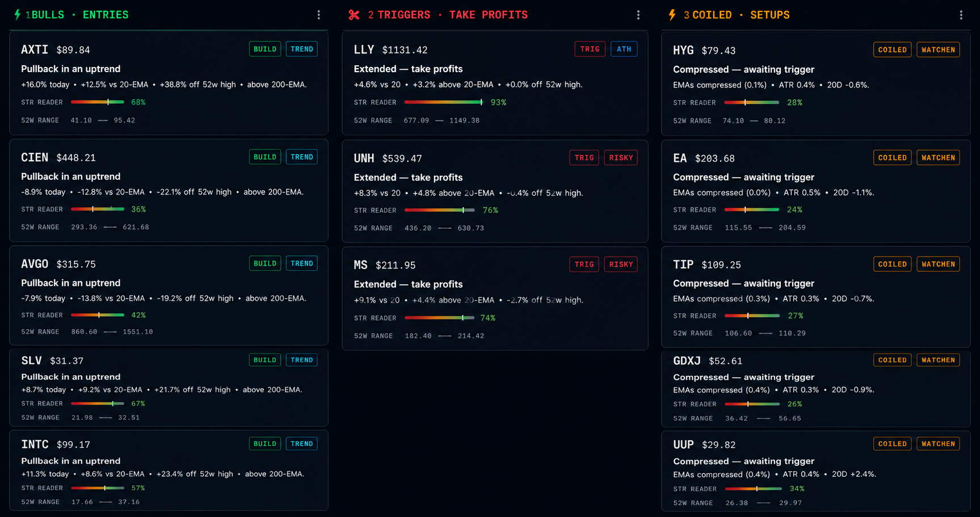
Task: Click the RISKY badge on MS card
Action: tap(621, 264)
